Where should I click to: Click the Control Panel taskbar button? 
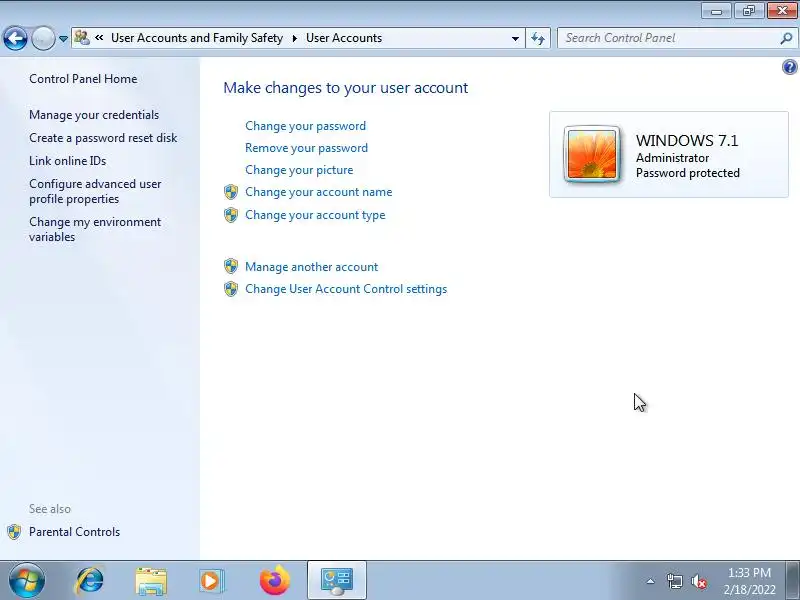coord(337,580)
